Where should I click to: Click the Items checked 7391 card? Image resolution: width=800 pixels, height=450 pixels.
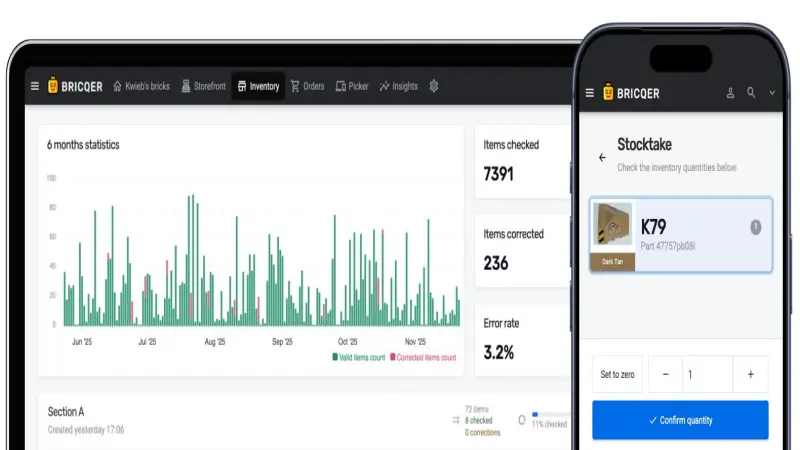coord(523,162)
